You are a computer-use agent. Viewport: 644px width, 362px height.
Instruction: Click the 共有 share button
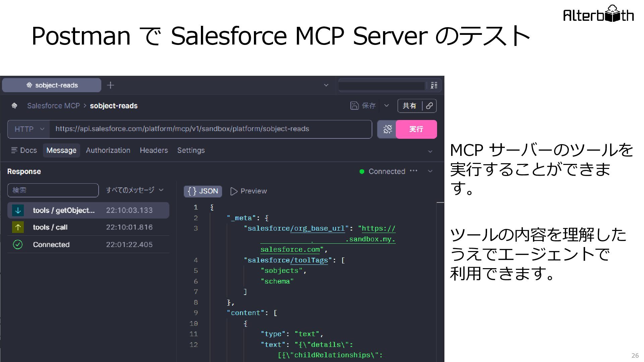[x=410, y=106]
